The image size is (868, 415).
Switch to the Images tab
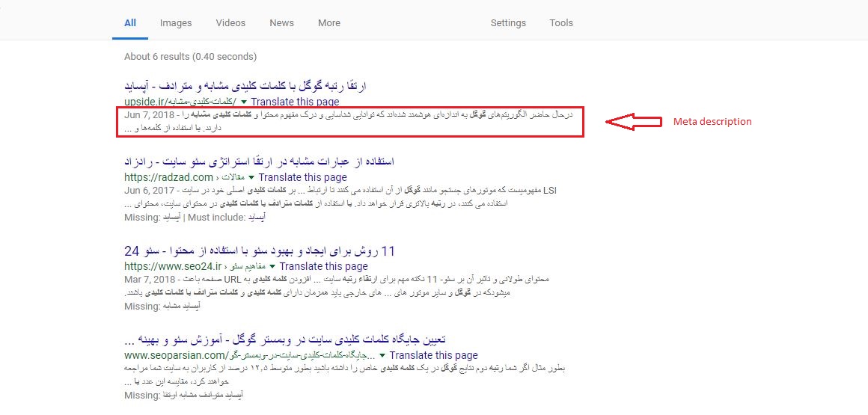176,23
